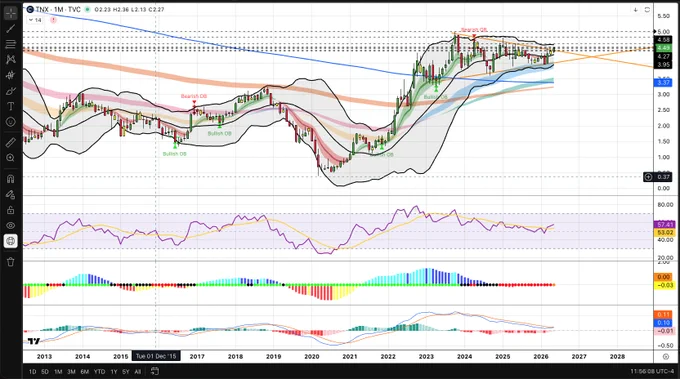Click the blue 3.37 price label
Viewport: 680px width, 379px height.
(x=664, y=82)
